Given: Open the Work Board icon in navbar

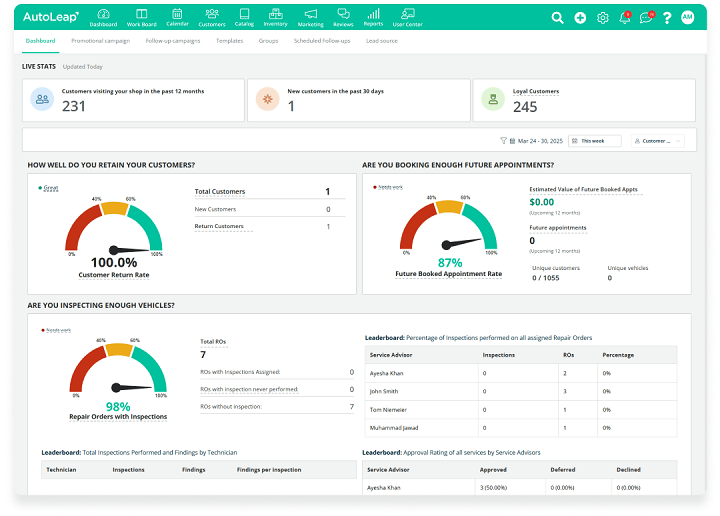Looking at the screenshot, I should pyautogui.click(x=139, y=17).
